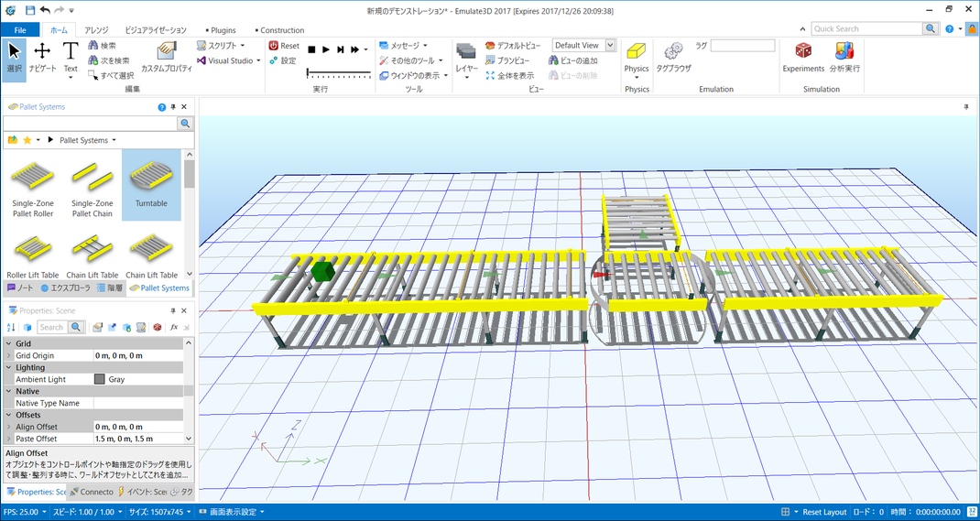Stop the simulation with the stop button
The height and width of the screenshot is (521, 980).
(311, 49)
